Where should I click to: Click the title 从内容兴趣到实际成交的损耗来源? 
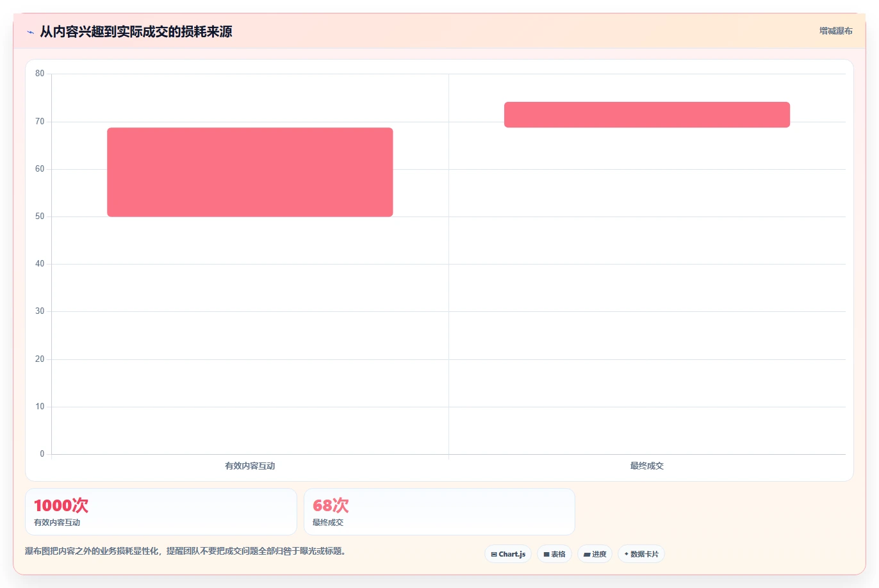click(136, 31)
